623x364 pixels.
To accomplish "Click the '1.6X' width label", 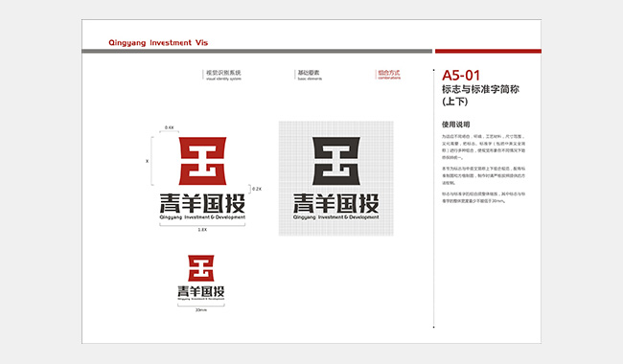I will 202,230.
